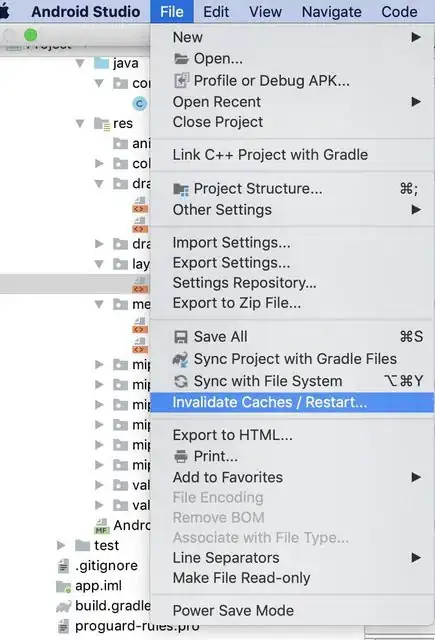Click the Print printer icon

click(181, 456)
